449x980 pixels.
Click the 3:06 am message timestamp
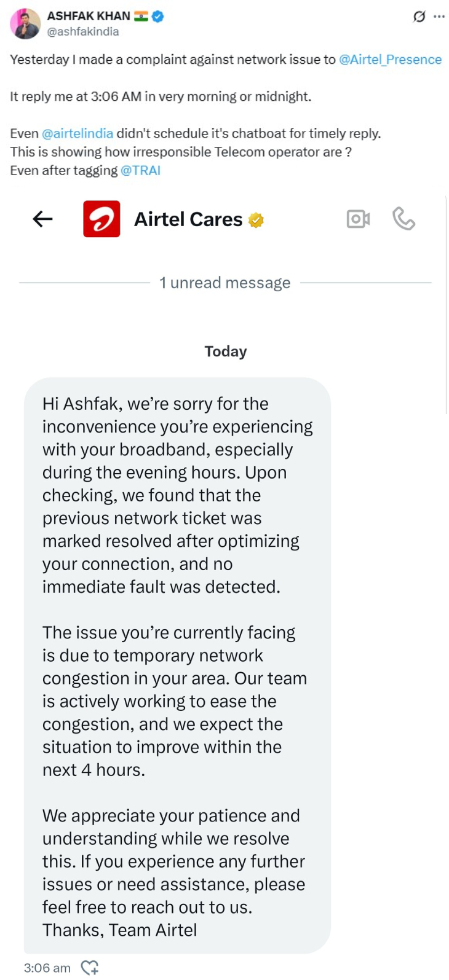pos(47,968)
